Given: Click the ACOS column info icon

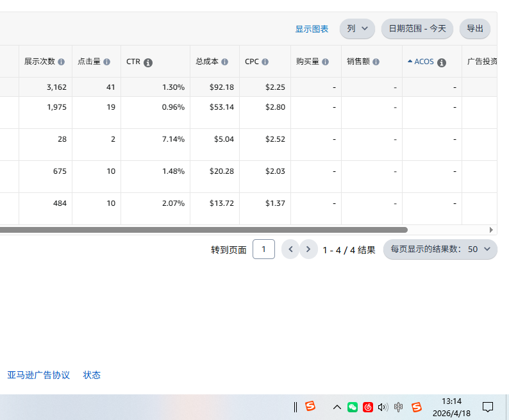Looking at the screenshot, I should [x=442, y=63].
